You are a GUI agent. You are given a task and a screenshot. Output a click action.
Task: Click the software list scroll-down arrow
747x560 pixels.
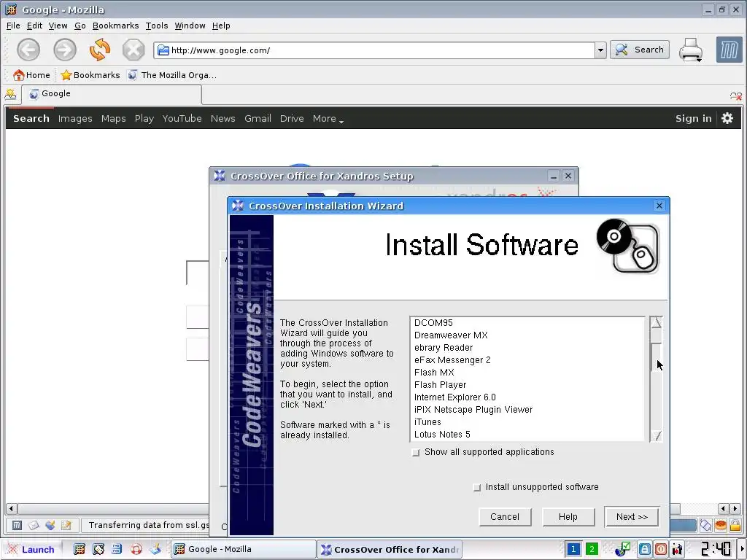pos(656,435)
